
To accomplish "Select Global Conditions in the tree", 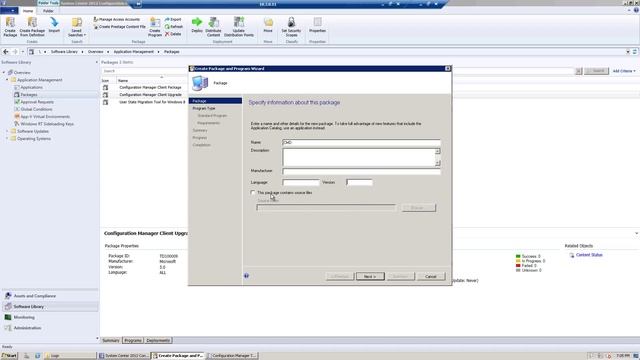I will [36, 109].
